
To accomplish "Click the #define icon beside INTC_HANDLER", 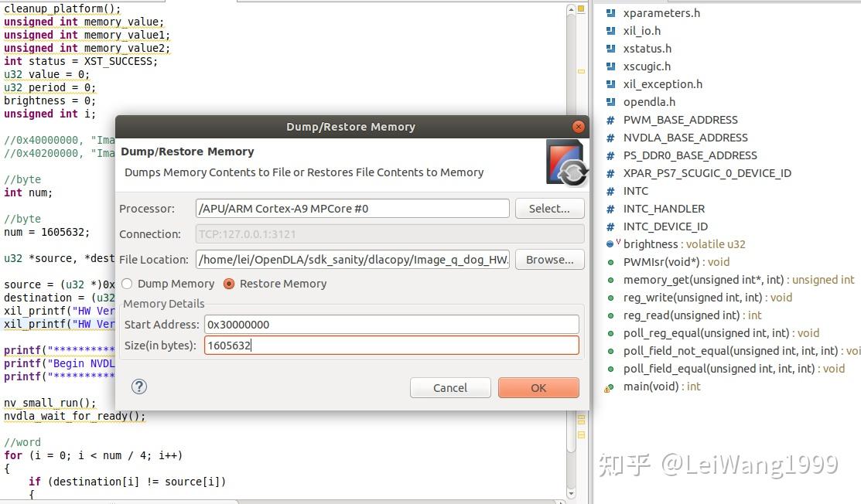I will 610,209.
